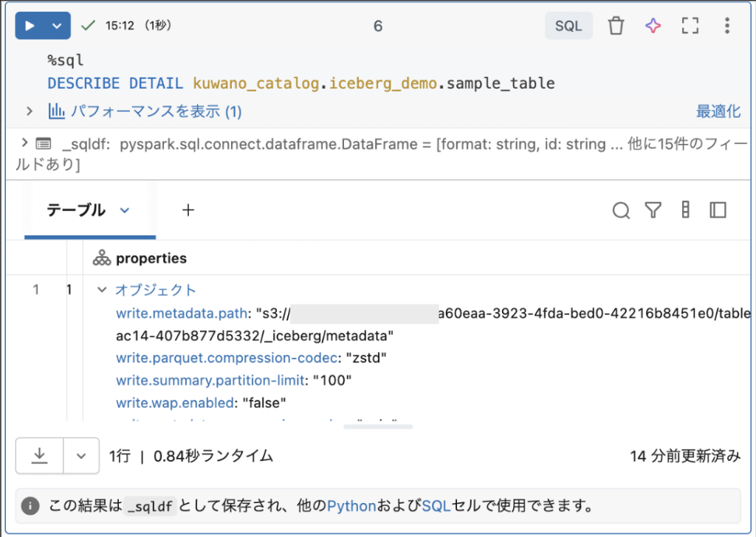Open run options dropdown arrow
Viewport: 756px width, 537px height.
57,26
